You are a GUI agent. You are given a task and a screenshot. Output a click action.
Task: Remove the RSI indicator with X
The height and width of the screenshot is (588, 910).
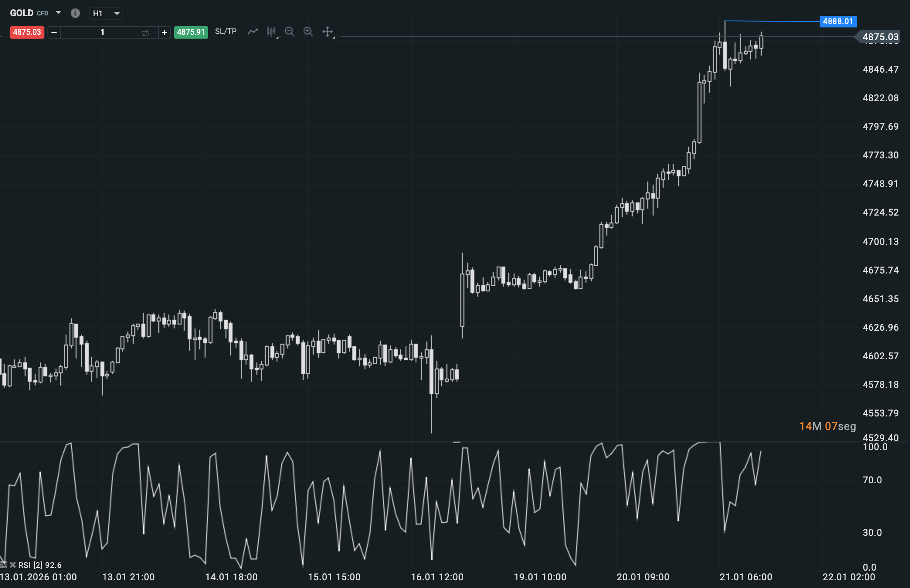coord(13,565)
